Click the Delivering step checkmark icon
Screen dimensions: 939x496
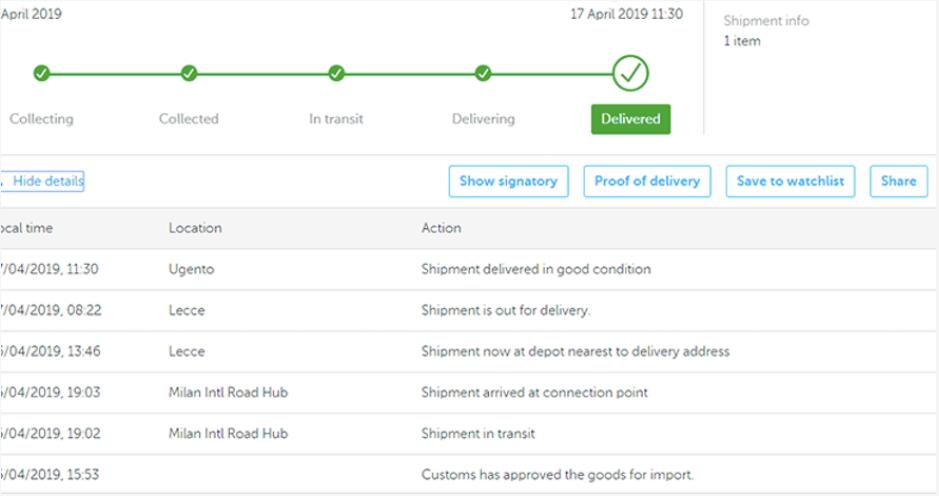tap(483, 74)
